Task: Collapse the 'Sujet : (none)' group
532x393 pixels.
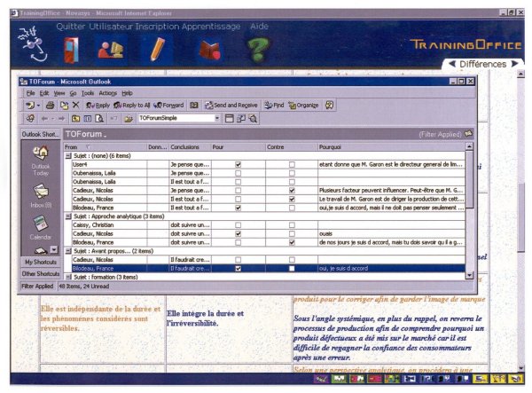Action: coord(68,156)
